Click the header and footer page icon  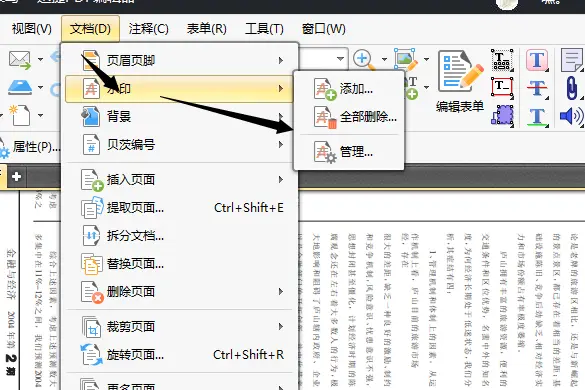(91, 60)
